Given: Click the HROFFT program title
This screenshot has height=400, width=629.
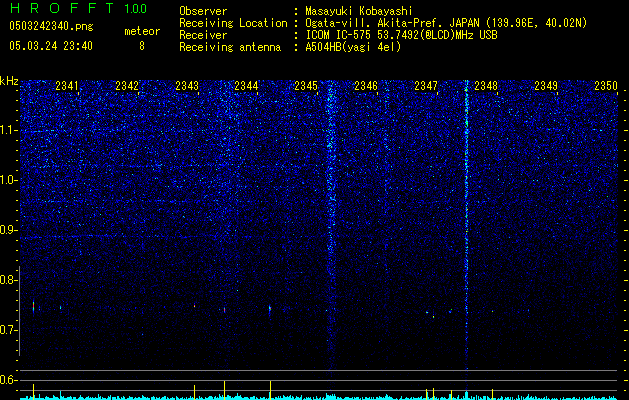Looking at the screenshot, I should tap(62, 9).
